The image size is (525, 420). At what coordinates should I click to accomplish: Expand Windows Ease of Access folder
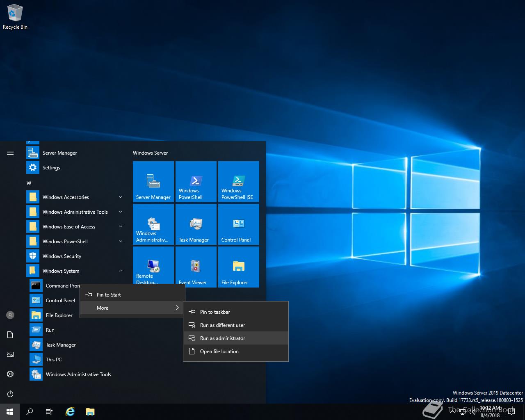[75, 226]
